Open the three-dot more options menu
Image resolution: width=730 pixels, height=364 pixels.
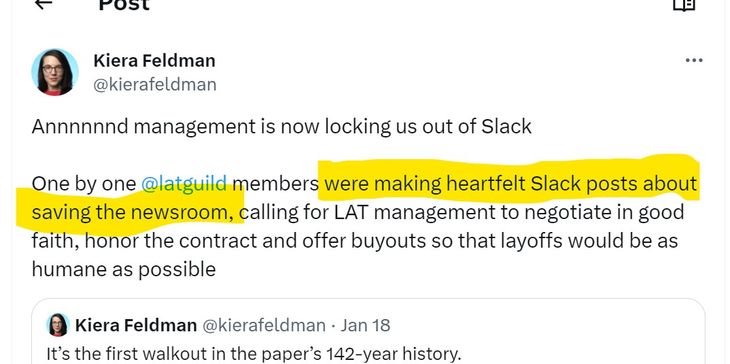(694, 60)
